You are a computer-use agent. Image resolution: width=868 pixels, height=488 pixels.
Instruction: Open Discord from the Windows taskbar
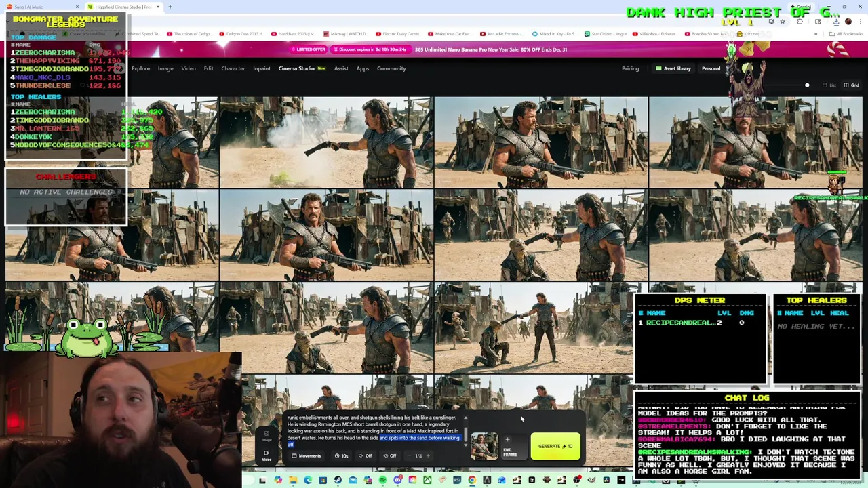pos(397,480)
